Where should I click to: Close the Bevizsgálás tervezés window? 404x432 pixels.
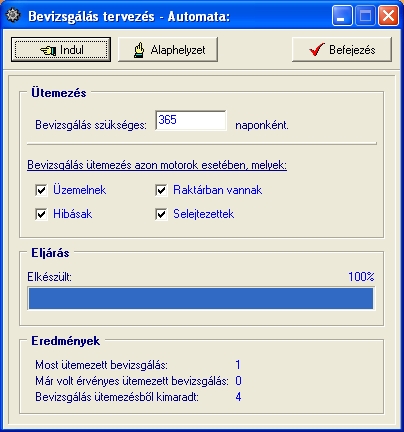(388, 16)
